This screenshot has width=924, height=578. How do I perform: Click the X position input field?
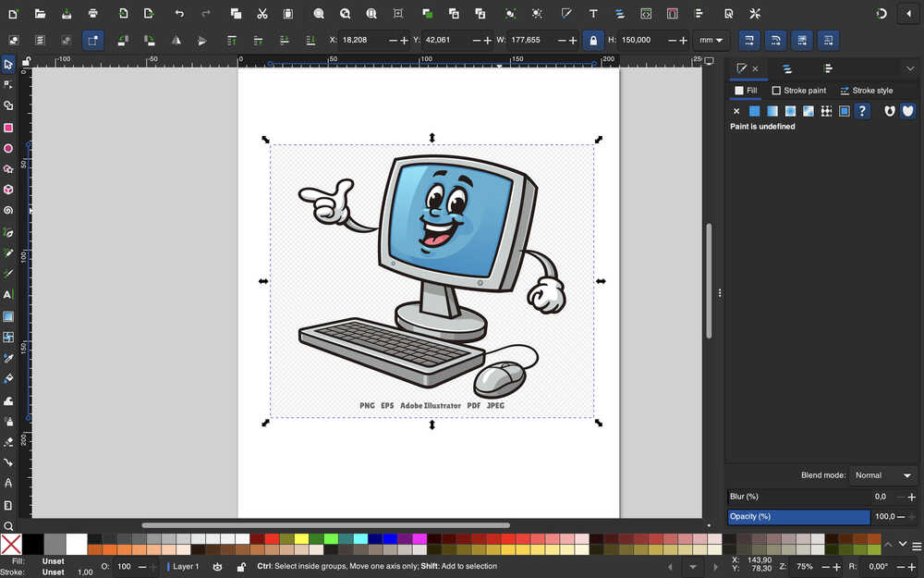(362, 41)
